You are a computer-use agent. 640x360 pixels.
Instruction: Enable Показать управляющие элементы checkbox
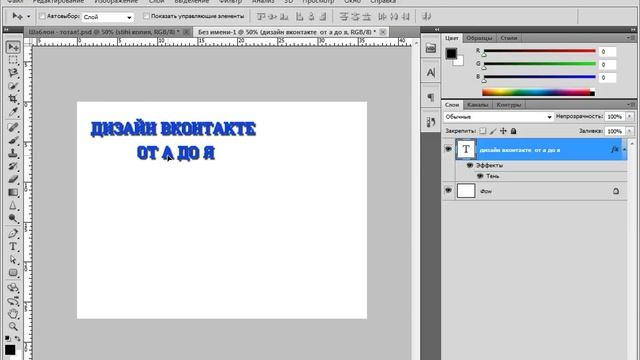tap(146, 16)
